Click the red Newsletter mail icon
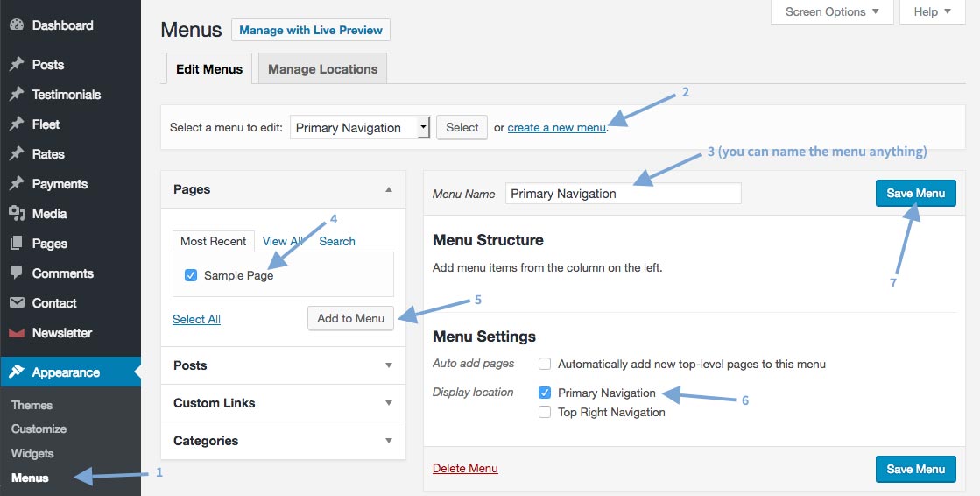 (x=17, y=333)
